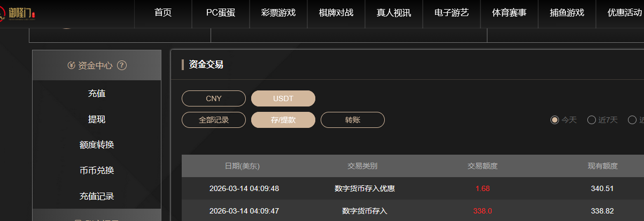The width and height of the screenshot is (644, 221).
Task: Navigate to 真人视讯 section
Action: (394, 13)
